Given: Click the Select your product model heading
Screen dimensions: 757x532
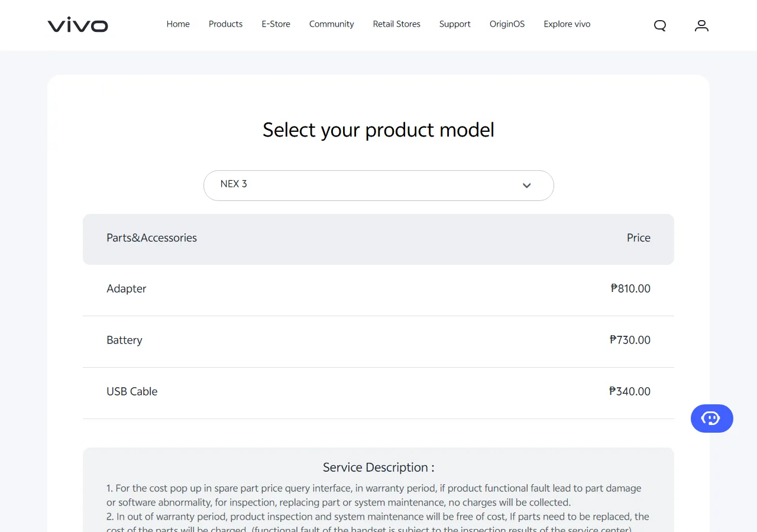Looking at the screenshot, I should coord(378,130).
